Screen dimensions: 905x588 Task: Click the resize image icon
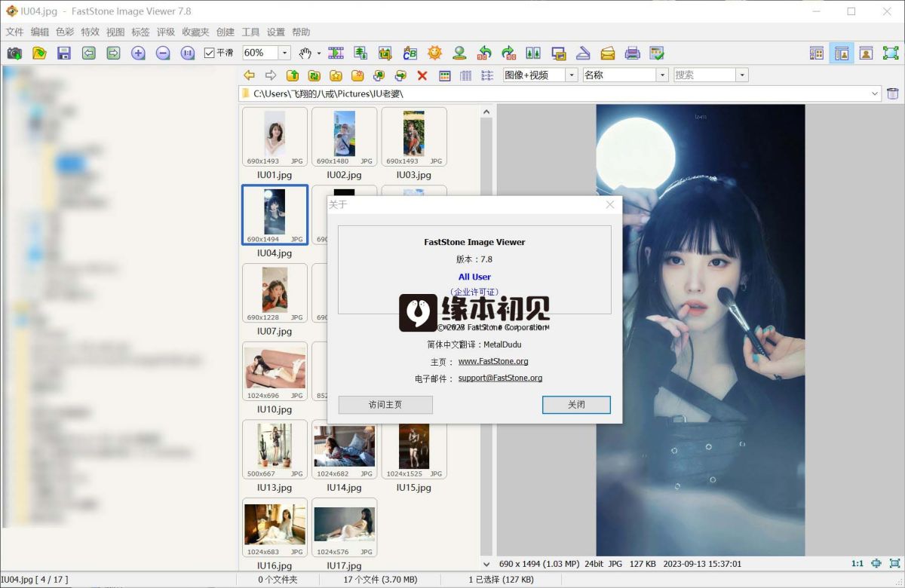click(361, 54)
